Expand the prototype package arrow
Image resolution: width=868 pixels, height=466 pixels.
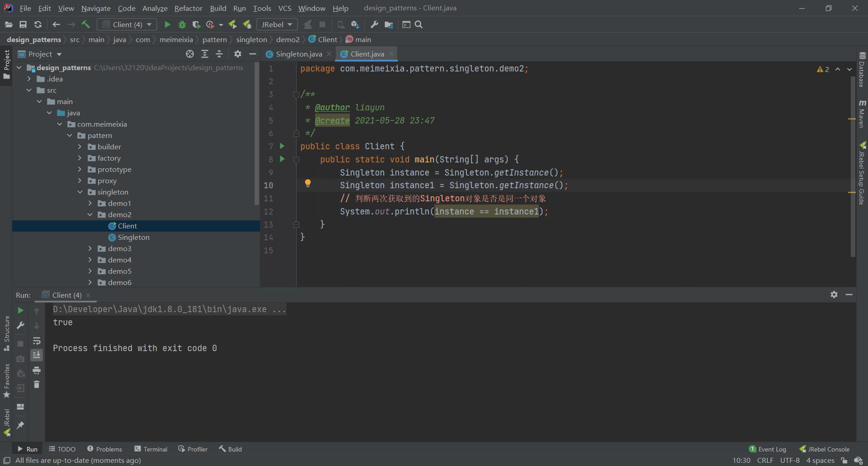click(x=80, y=169)
